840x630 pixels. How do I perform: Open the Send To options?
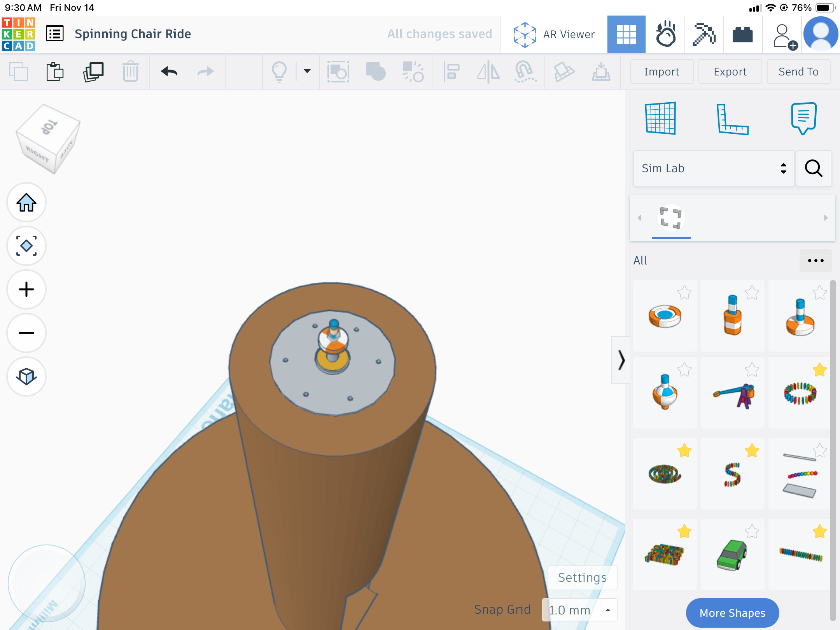point(798,72)
